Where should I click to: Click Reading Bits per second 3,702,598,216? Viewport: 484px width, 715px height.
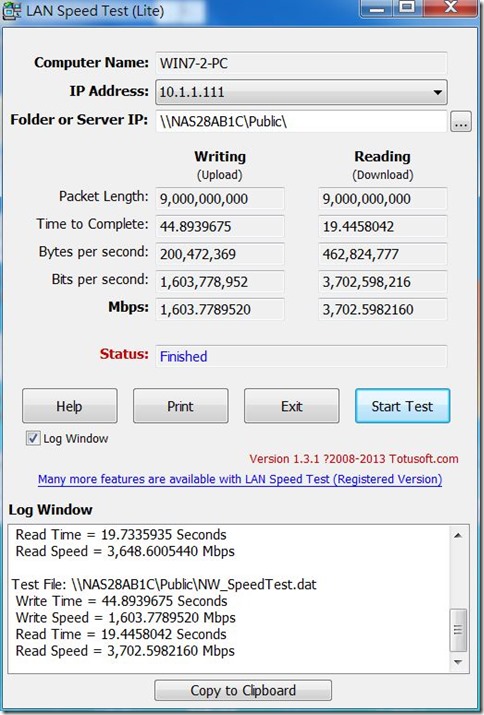382,282
